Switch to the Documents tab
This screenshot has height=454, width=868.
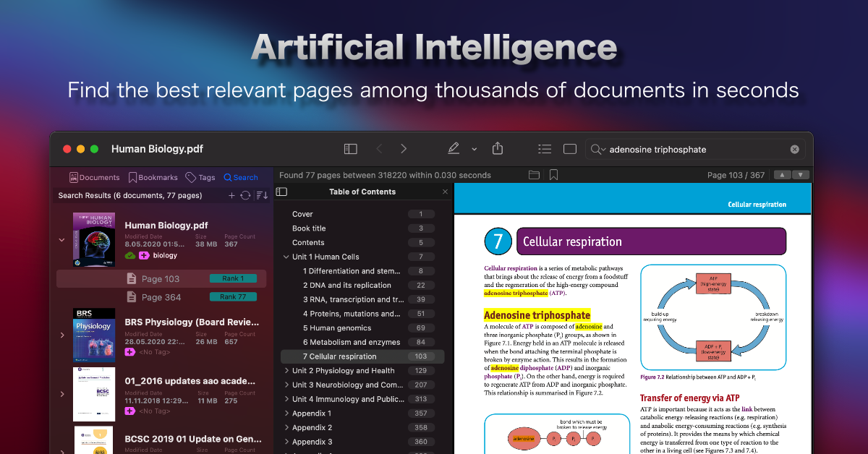coord(94,177)
